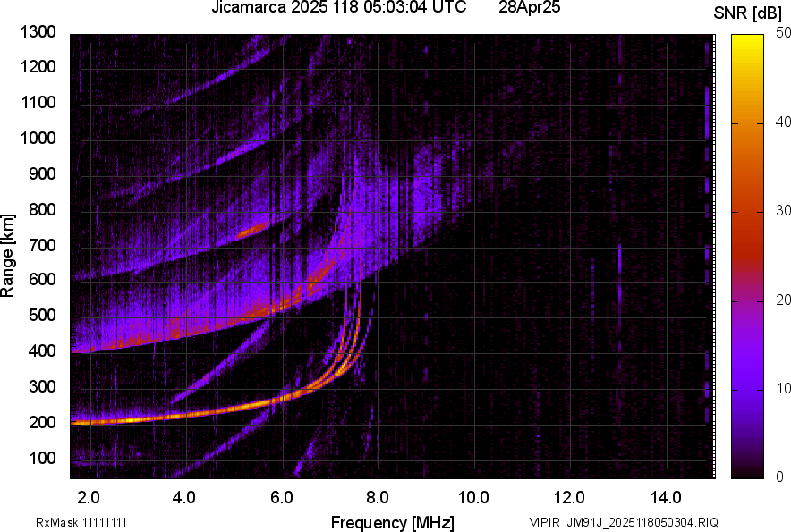The height and width of the screenshot is (532, 791).
Task: Click the frequency tick label "4.0"
Action: pos(184,498)
